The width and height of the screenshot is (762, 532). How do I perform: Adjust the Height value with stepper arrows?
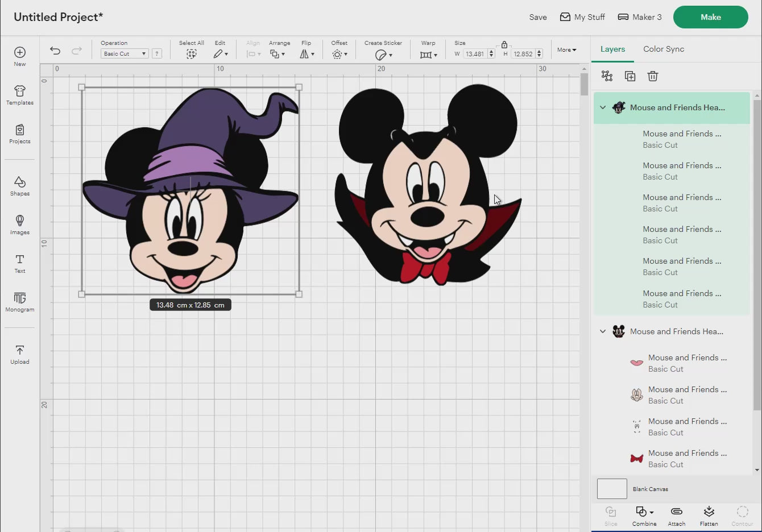[539, 54]
